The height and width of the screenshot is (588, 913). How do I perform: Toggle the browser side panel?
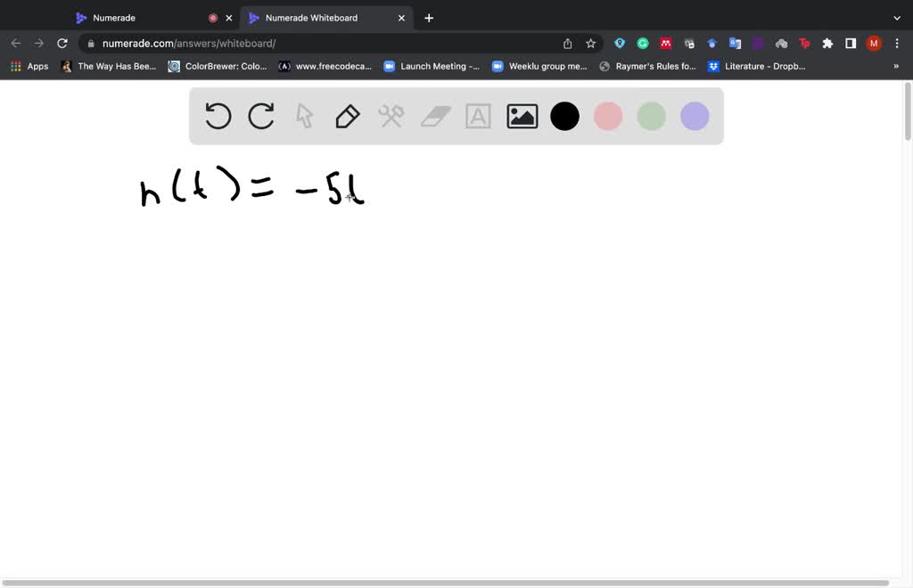[851, 44]
